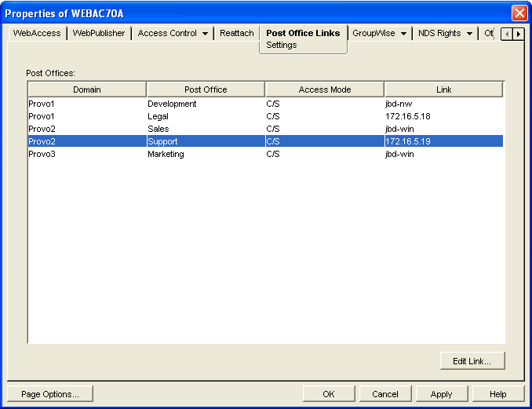Open the Page Options dialog
This screenshot has width=532, height=409.
click(49, 394)
